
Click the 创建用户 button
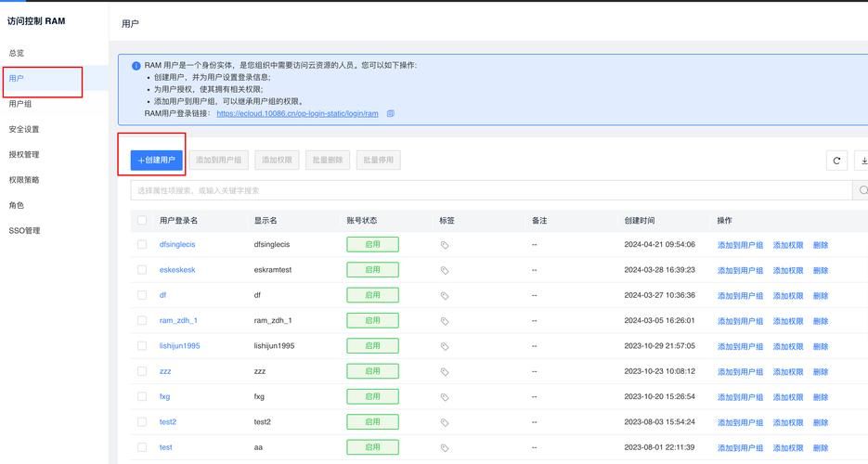click(157, 161)
